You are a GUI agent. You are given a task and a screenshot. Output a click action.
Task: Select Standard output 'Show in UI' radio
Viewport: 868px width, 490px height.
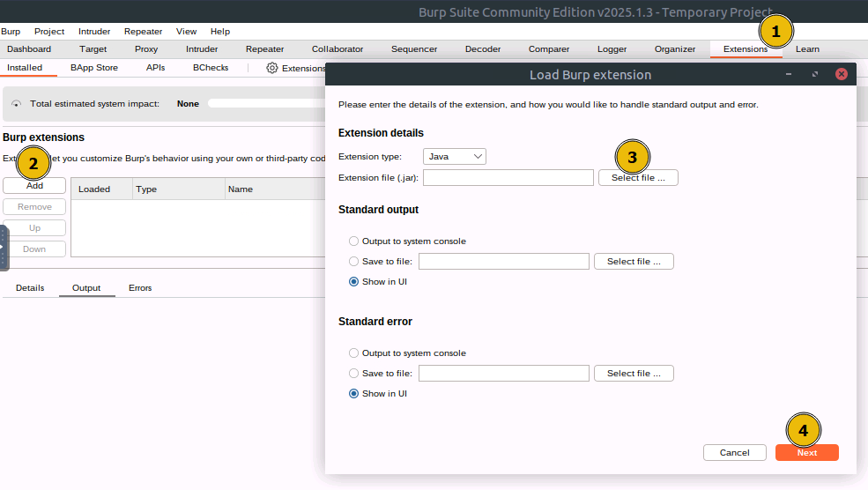pos(353,282)
